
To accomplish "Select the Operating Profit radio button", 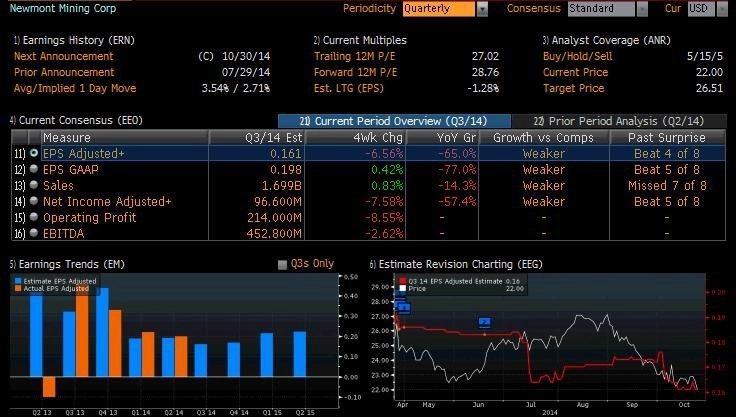I will pyautogui.click(x=34, y=217).
